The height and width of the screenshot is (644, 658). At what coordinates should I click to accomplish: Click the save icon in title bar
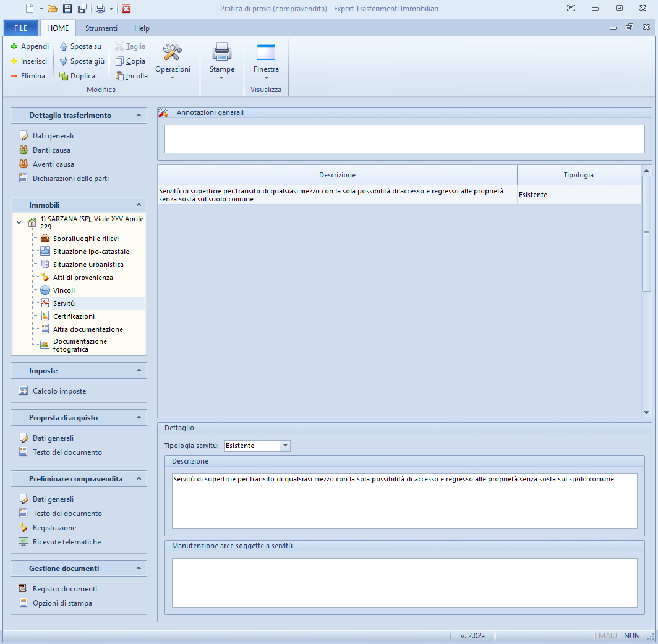(x=67, y=9)
